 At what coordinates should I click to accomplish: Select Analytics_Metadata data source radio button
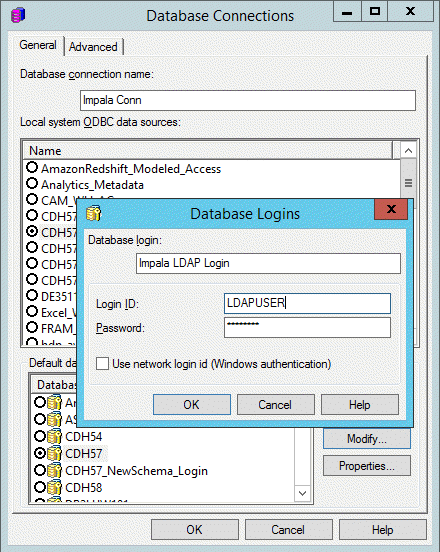32,183
